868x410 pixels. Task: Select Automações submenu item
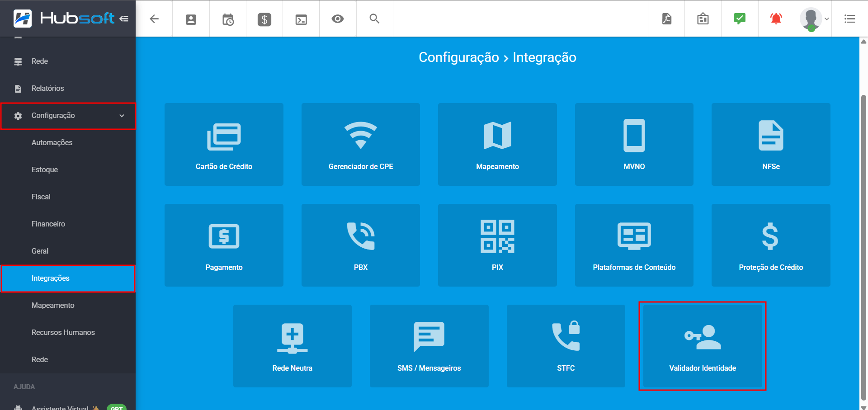(68, 142)
